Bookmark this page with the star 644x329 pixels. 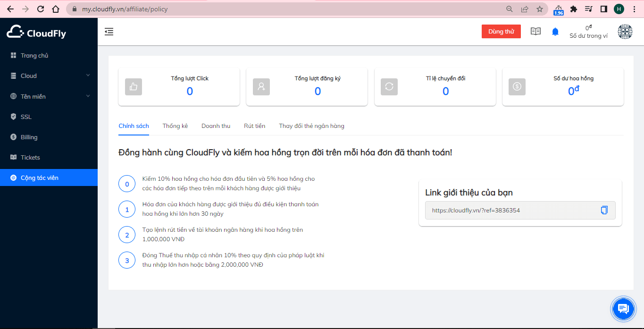540,9
